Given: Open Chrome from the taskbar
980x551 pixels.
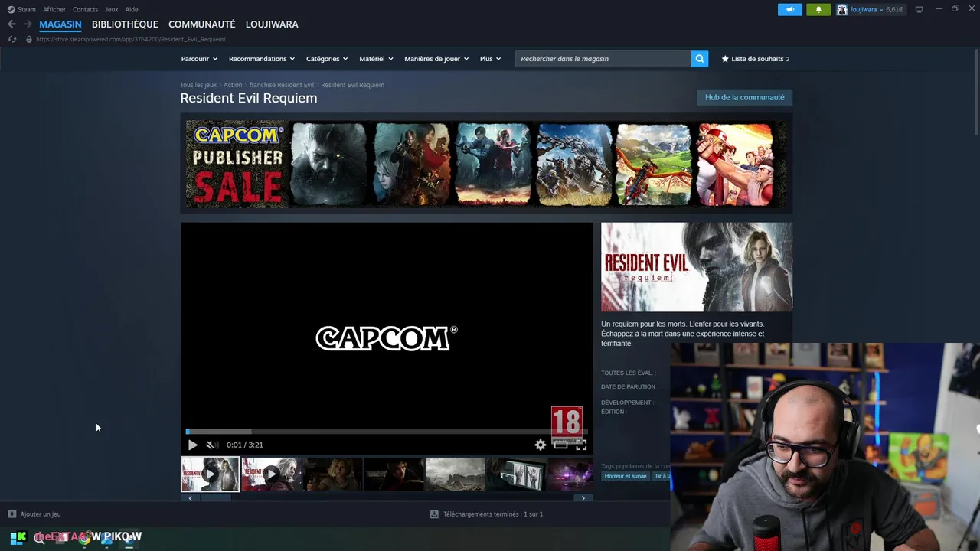Looking at the screenshot, I should coord(84,539).
